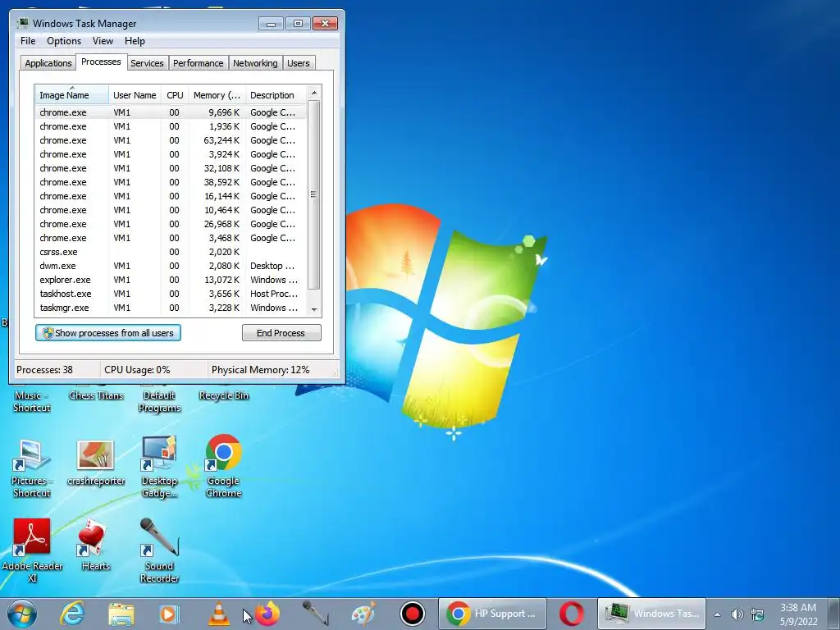840x630 pixels.
Task: Select chrome.exe using 16,144 K memory
Action: pyautogui.click(x=171, y=196)
